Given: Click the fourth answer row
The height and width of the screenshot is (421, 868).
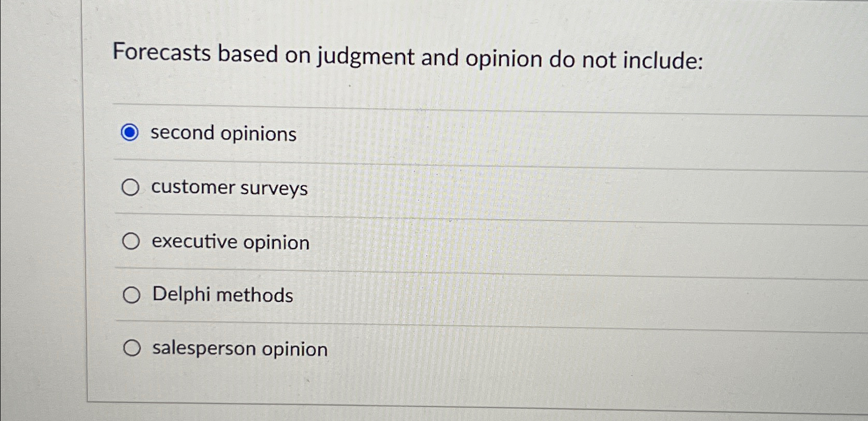Looking at the screenshot, I should (413, 294).
